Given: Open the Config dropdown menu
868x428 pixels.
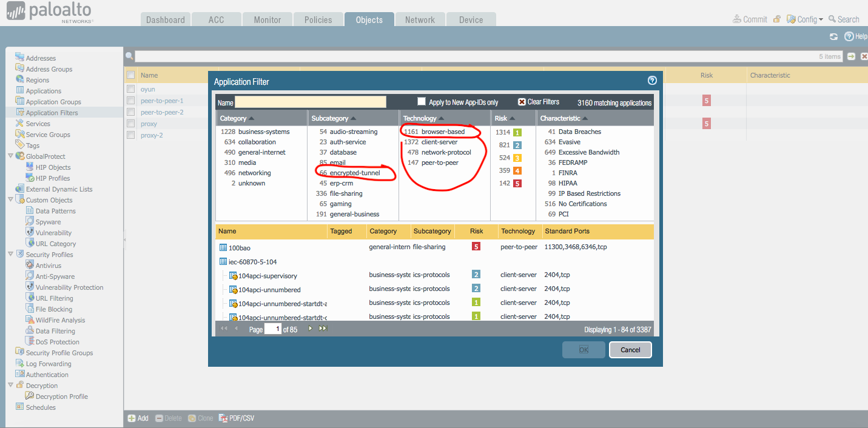Looking at the screenshot, I should coord(807,19).
